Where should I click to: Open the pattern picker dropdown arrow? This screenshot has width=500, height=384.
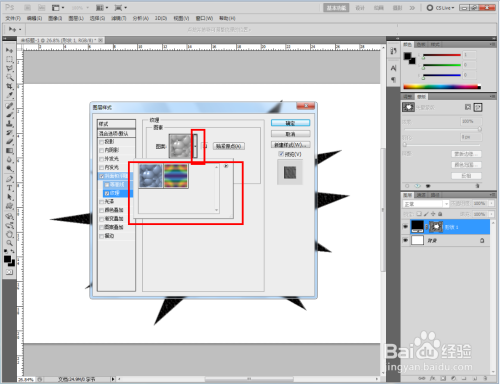pyautogui.click(x=195, y=146)
